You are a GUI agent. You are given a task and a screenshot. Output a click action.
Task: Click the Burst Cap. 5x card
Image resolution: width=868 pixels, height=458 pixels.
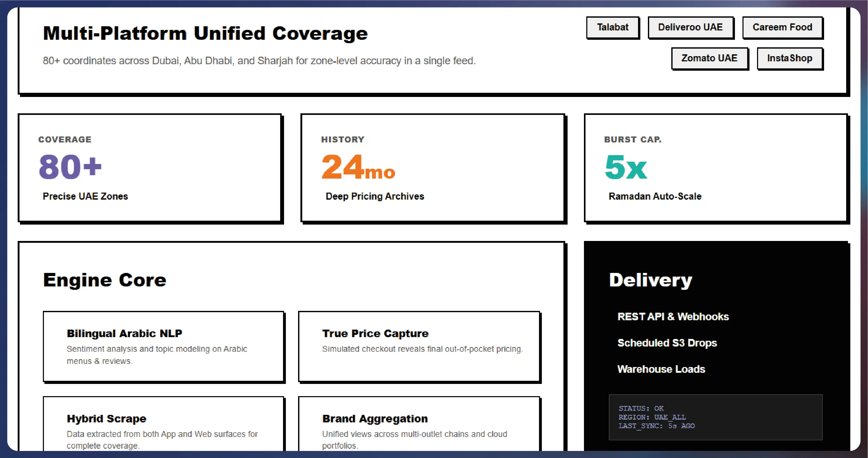click(715, 167)
